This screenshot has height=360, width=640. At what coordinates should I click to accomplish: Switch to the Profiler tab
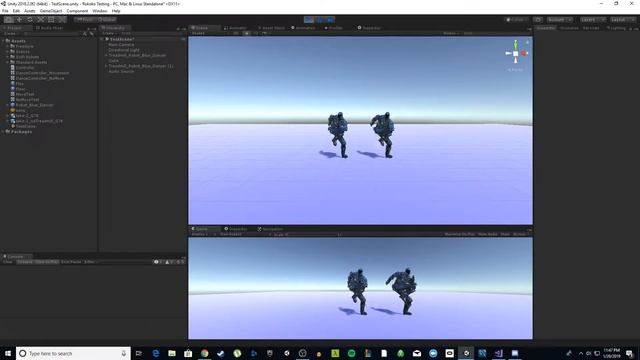pyautogui.click(x=334, y=28)
